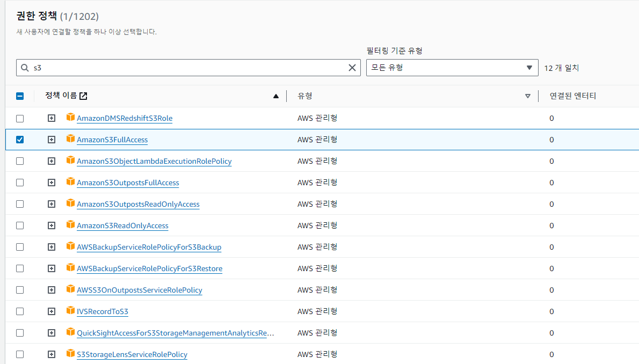Image resolution: width=639 pixels, height=364 pixels.
Task: Click policy icon for AWSBackupServiceRolePolicyForS3Backup
Action: [70, 246]
